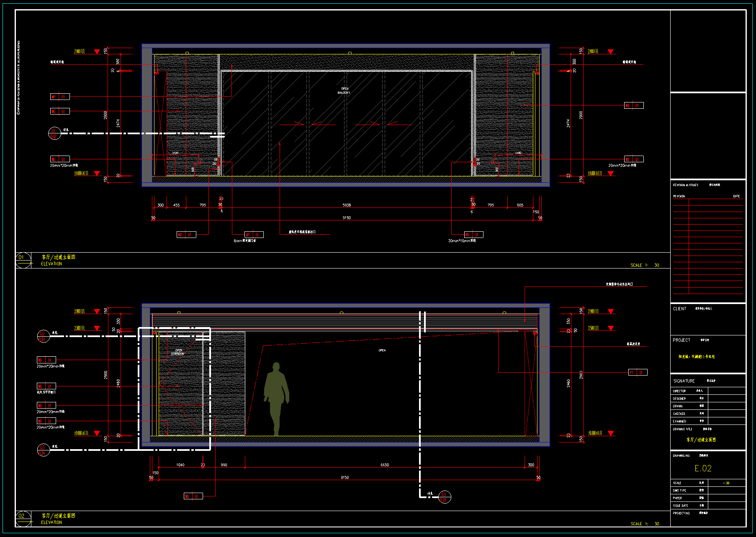Screen dimensions: 756x537
Task: Click the DWG TYPE row label
Action: (x=679, y=491)
